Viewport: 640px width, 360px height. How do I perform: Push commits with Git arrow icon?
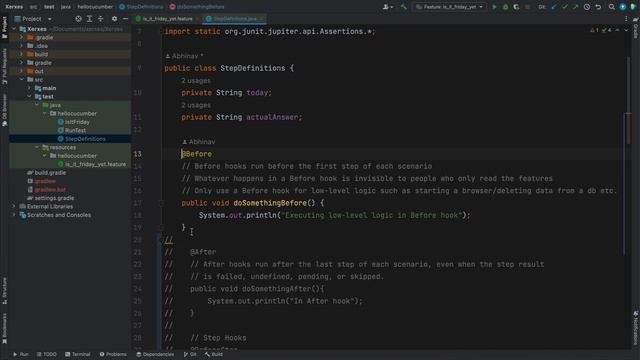(576, 7)
